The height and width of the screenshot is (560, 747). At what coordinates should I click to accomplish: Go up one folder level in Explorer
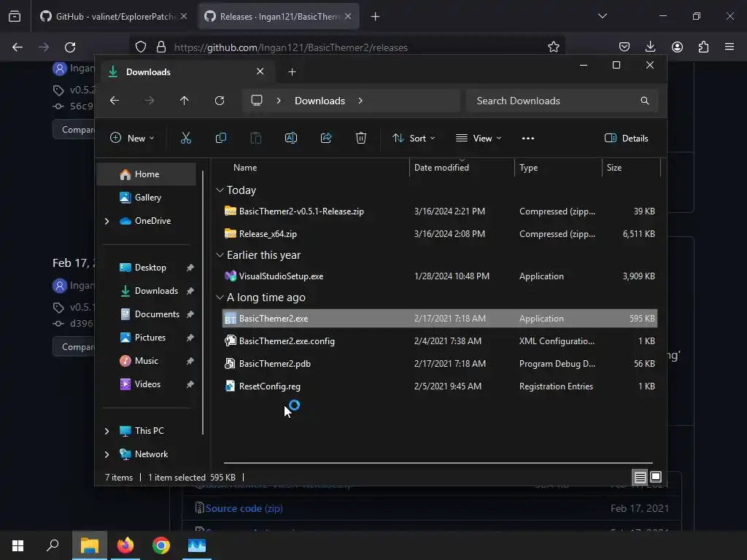(x=185, y=101)
